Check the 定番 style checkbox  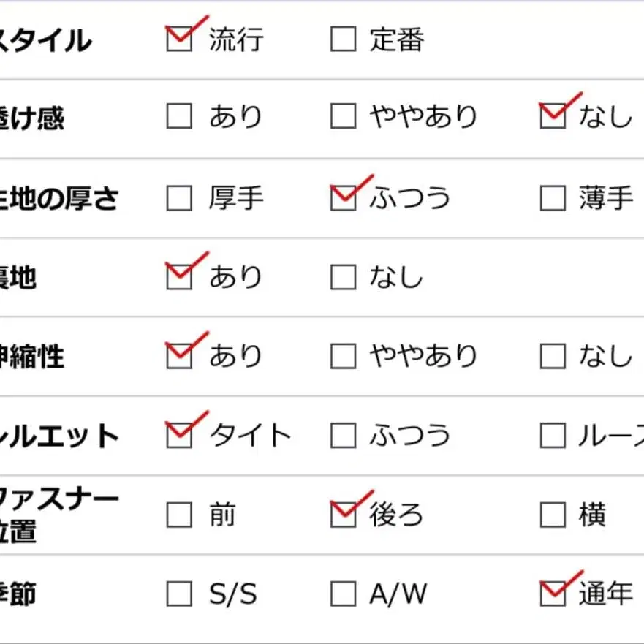pos(343,39)
